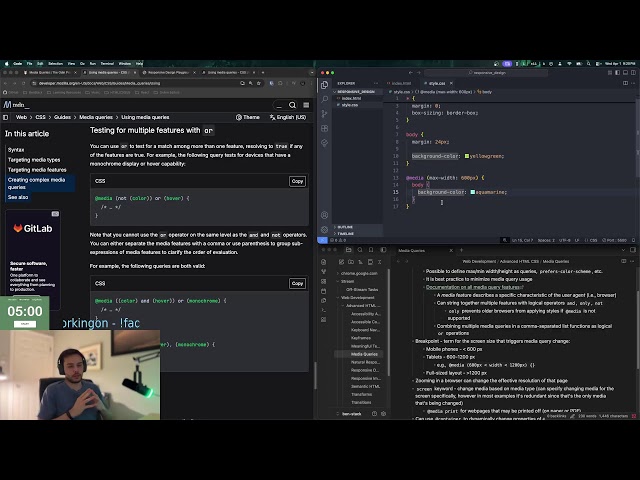The width and height of the screenshot is (640, 480).
Task: Copy the first CSS code example on MDN
Action: (297, 181)
